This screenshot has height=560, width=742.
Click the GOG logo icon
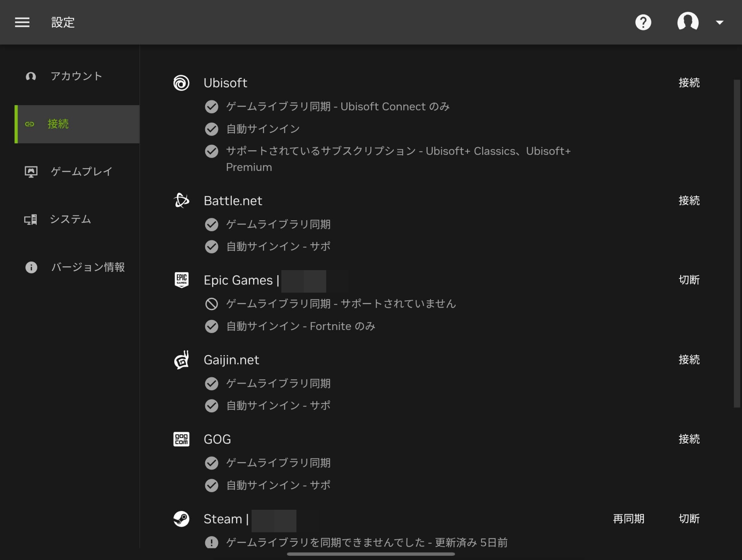point(181,439)
